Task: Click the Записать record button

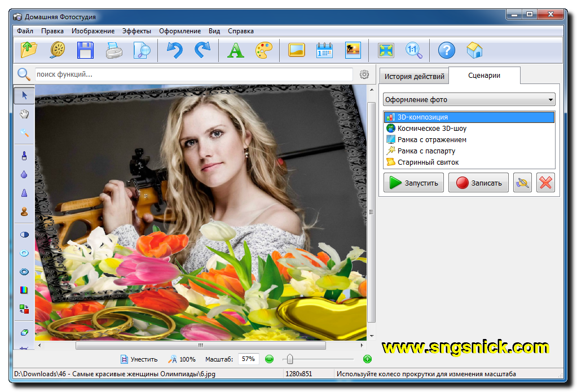Action: pos(478,183)
